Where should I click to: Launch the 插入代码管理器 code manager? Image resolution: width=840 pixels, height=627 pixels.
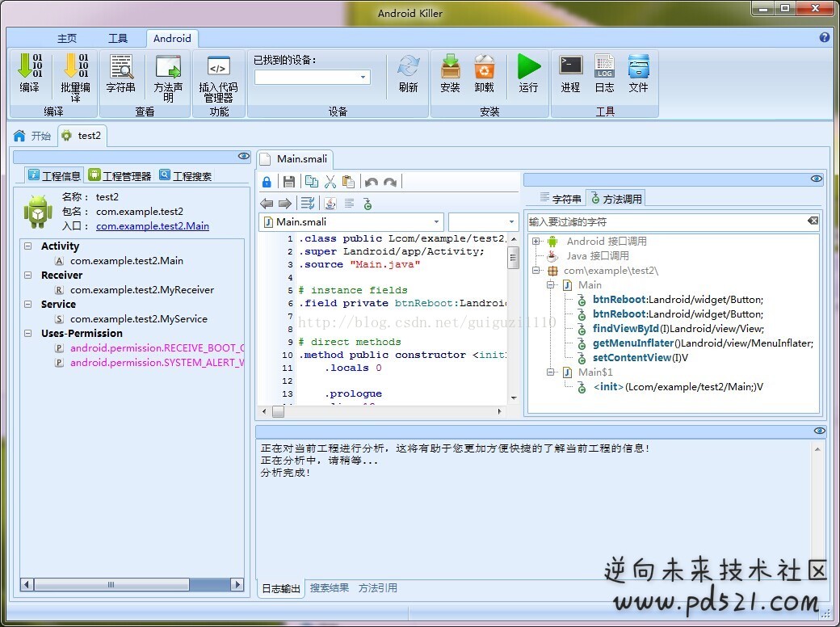(219, 78)
